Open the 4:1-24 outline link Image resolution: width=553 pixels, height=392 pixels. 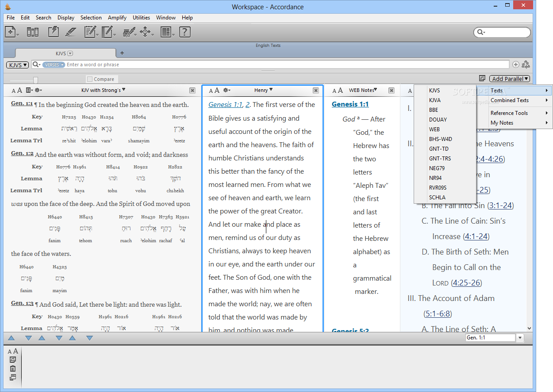coord(476,236)
